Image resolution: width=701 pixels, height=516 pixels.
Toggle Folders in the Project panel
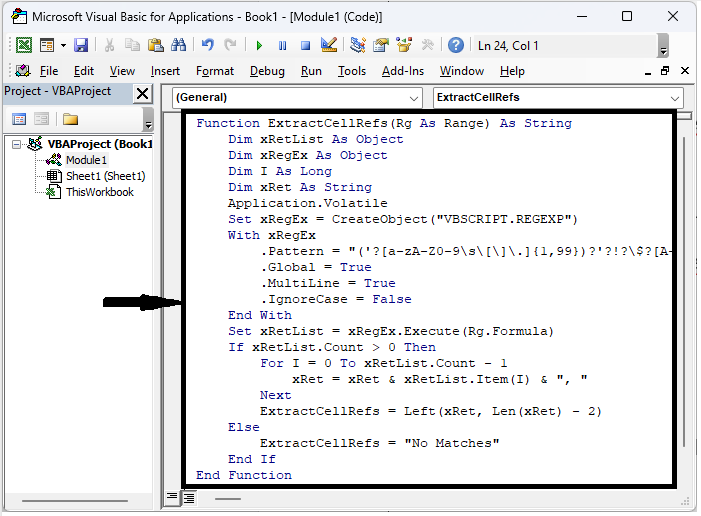point(70,119)
